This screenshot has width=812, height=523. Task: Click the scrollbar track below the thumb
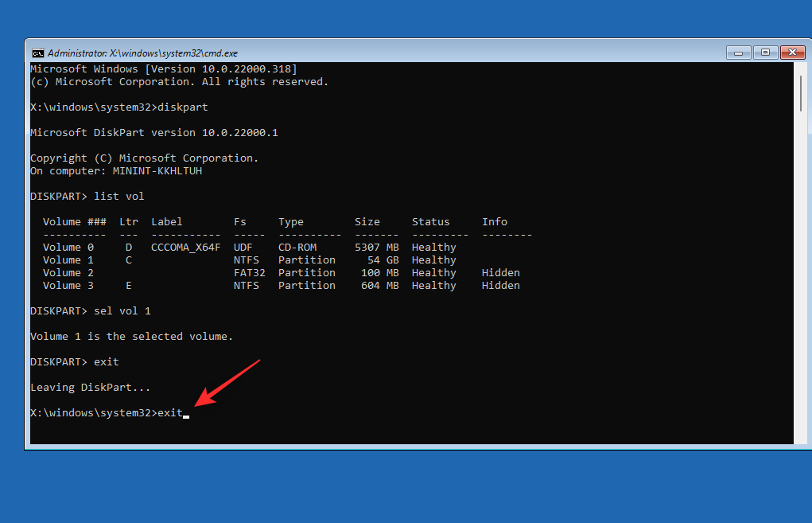click(x=800, y=279)
